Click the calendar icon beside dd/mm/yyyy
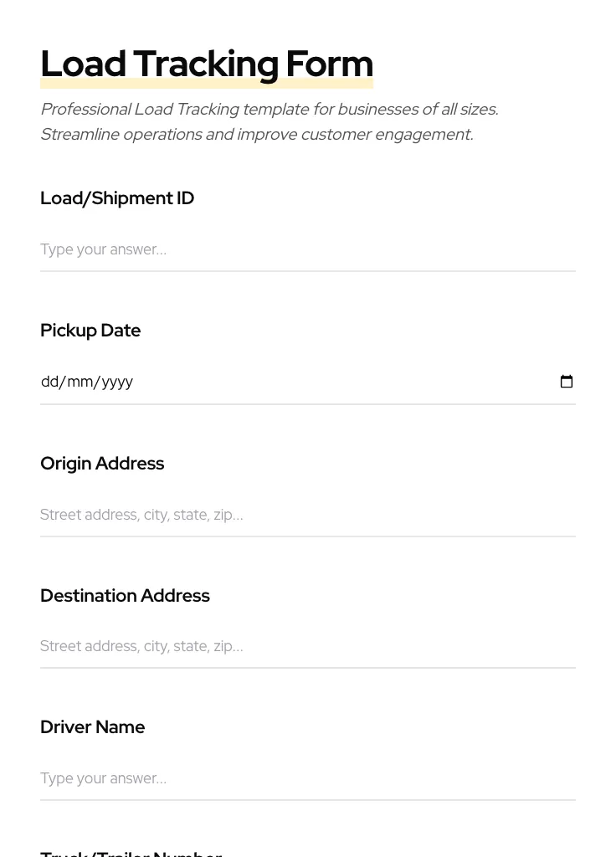Image resolution: width=616 pixels, height=857 pixels. (x=567, y=382)
